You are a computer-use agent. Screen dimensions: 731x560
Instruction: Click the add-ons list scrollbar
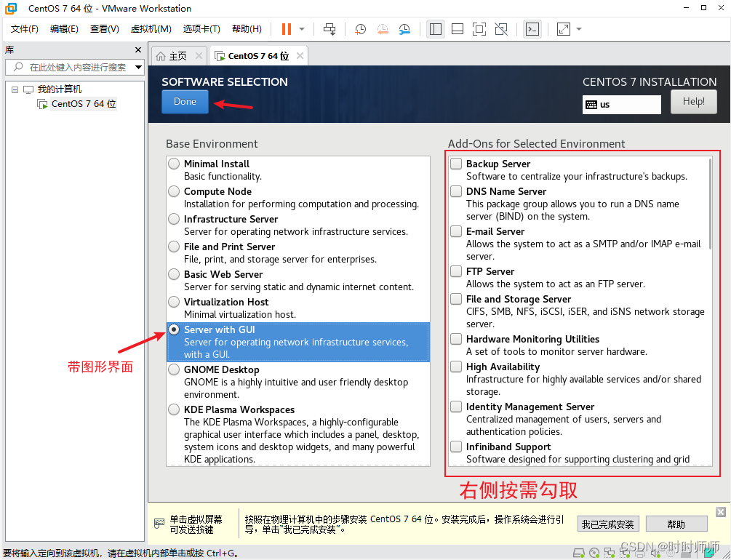coord(710,204)
